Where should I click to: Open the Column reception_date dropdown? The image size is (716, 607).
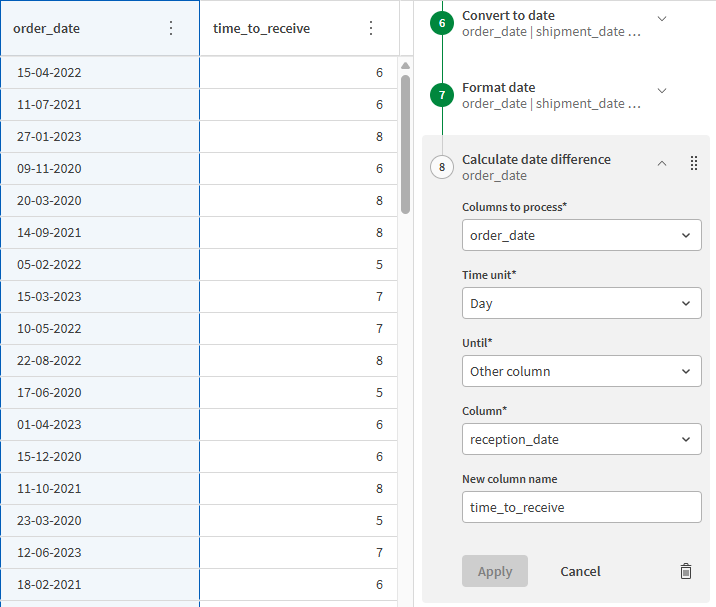coord(581,439)
